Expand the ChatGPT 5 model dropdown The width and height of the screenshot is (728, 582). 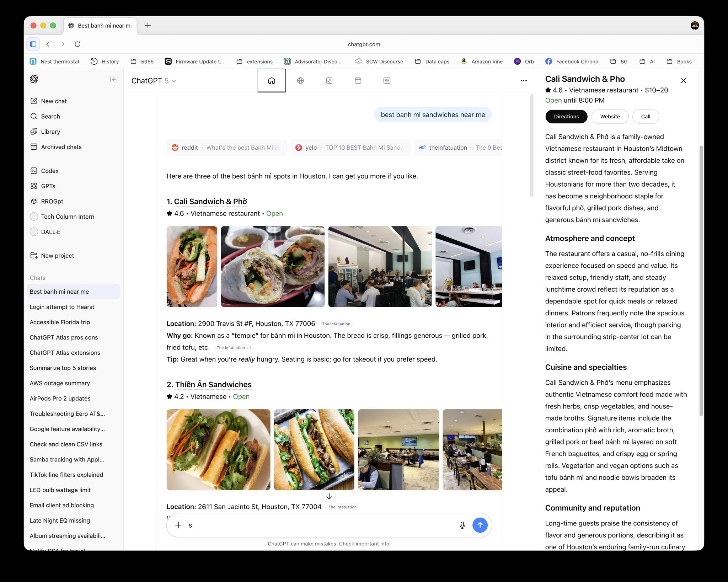(154, 81)
